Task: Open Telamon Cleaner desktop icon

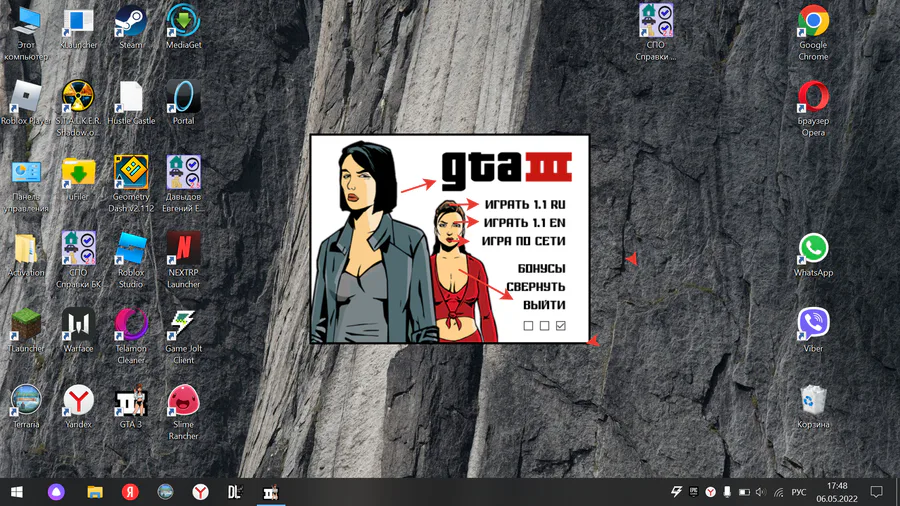Action: 131,336
